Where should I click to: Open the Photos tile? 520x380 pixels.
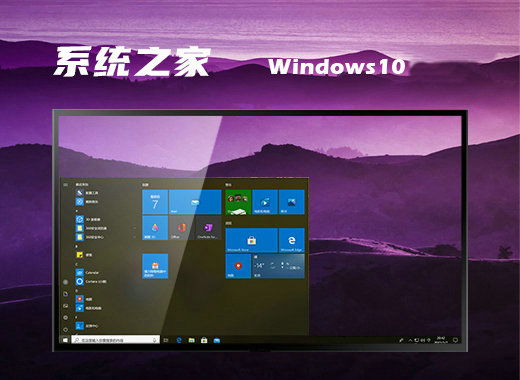click(x=292, y=202)
